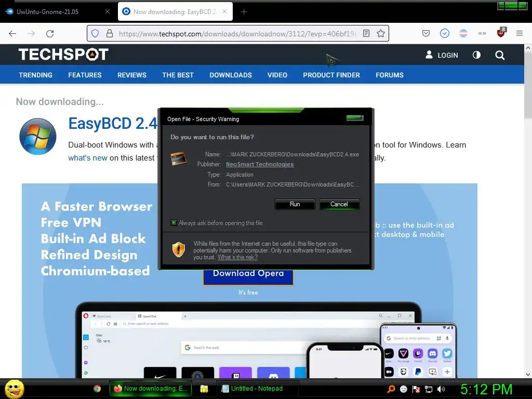
Task: Click the warning shield icon in dialog
Action: 179,249
